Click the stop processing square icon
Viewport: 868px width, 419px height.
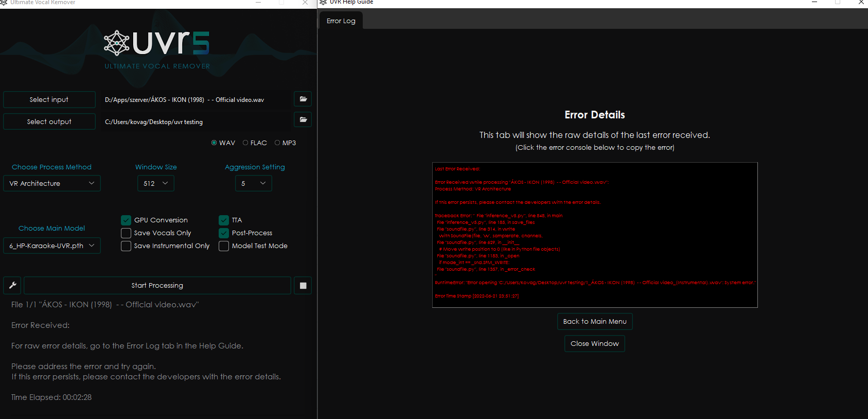[303, 285]
